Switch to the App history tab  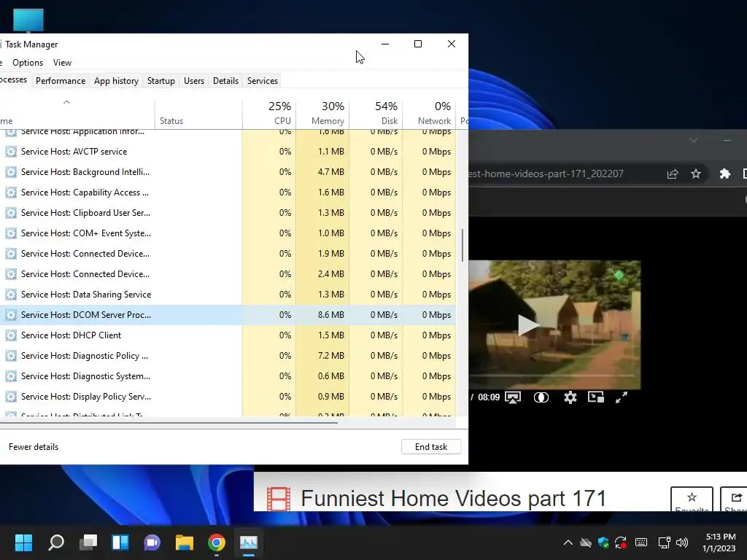pyautogui.click(x=116, y=80)
